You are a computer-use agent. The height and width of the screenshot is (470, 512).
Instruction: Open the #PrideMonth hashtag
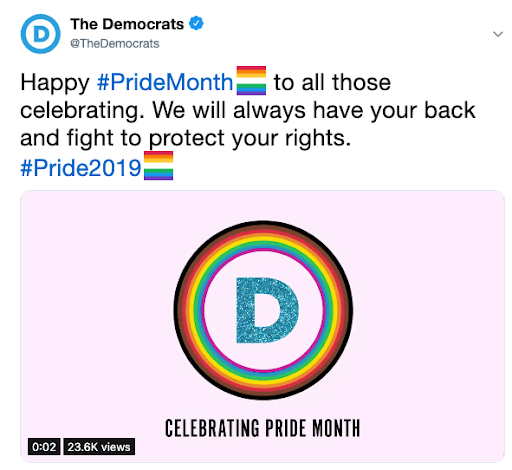point(165,82)
